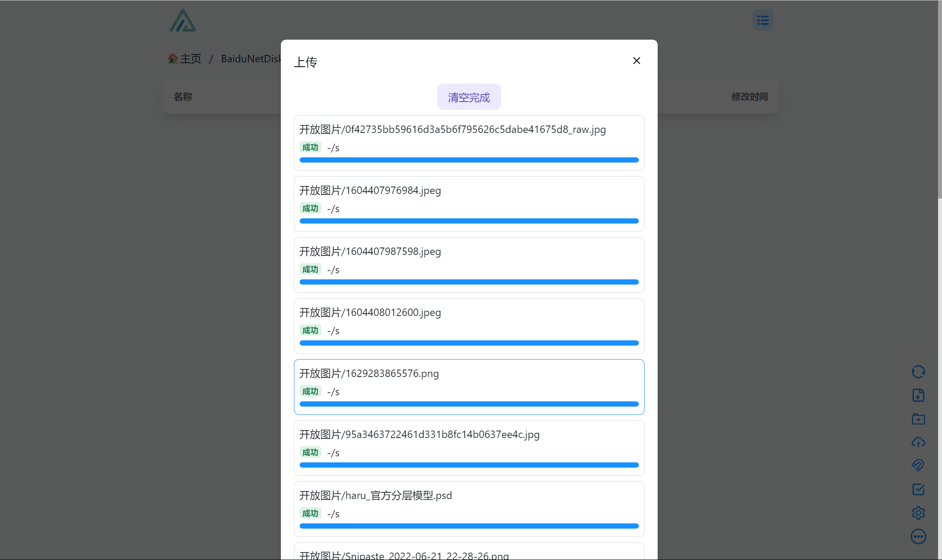Screen dimensions: 942x560
Task: Select the 95a3463722461d331b8fc14b0637ee4c.jpg filename
Action: tap(419, 434)
